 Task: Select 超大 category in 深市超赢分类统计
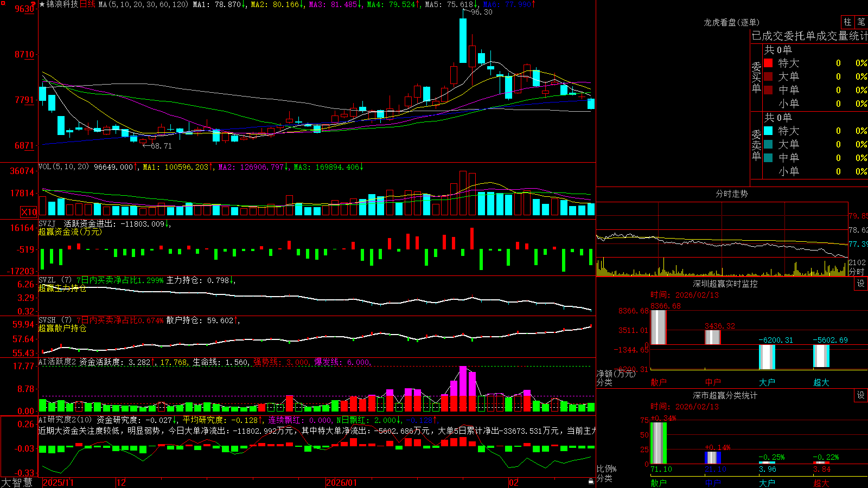tap(821, 483)
